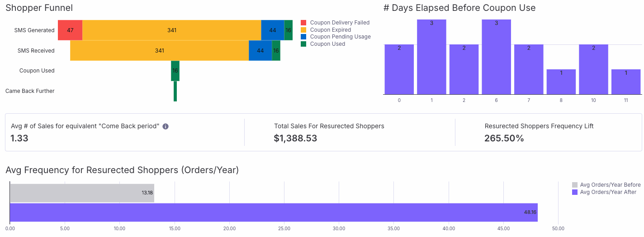Image resolution: width=644 pixels, height=237 pixels.
Task: Click the blue 44 segment in SMS Generated
Action: [x=273, y=30]
